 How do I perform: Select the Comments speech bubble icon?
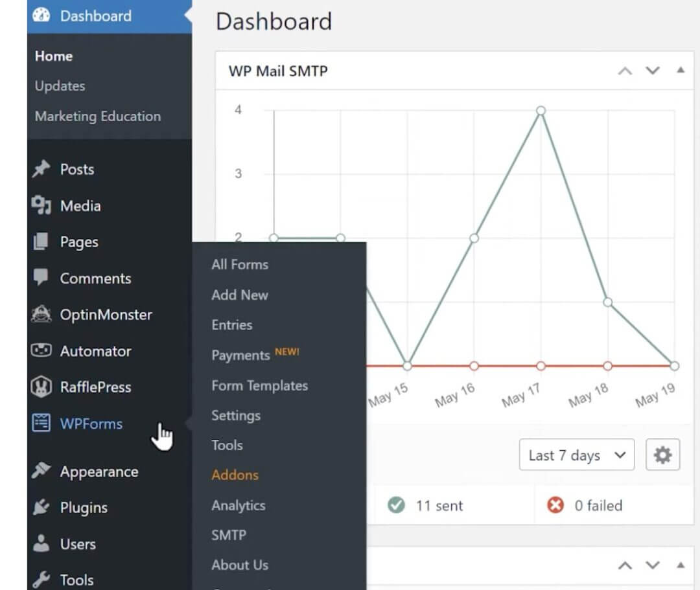click(41, 278)
